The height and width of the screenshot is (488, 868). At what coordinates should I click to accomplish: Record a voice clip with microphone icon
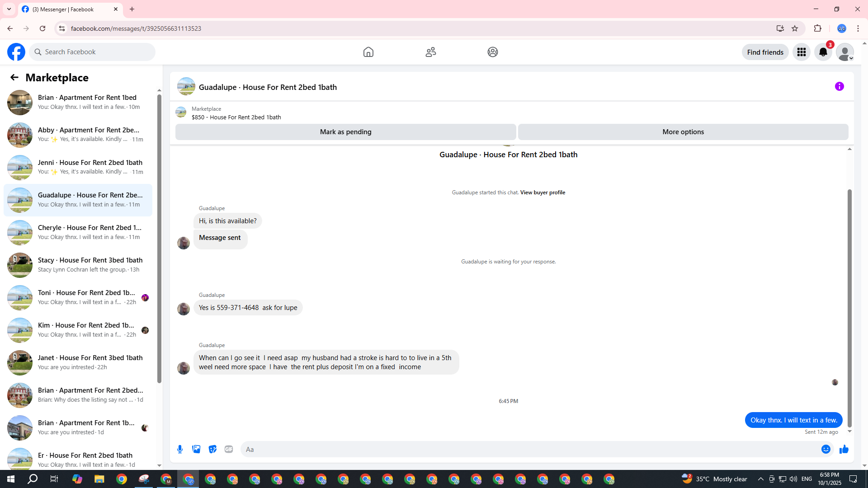click(x=180, y=449)
